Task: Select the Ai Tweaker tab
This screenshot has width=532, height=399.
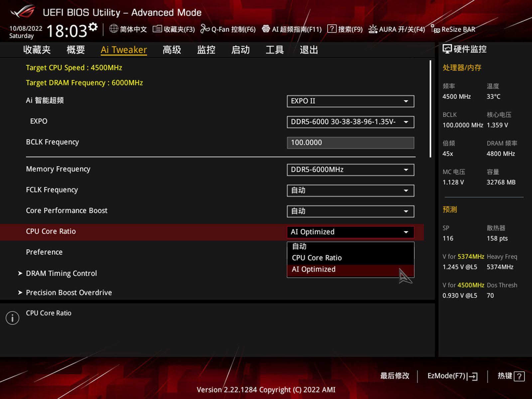Action: (124, 50)
